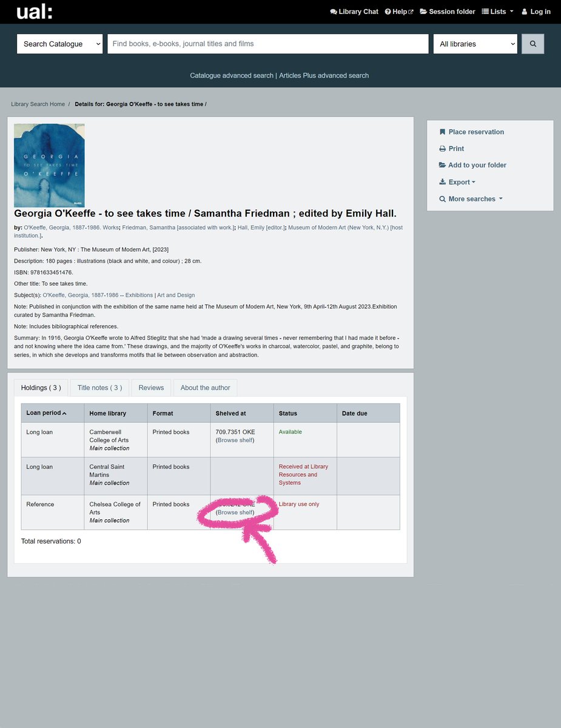Open subject O'Keeffe Exhibitions link
The image size is (561, 728).
[98, 295]
